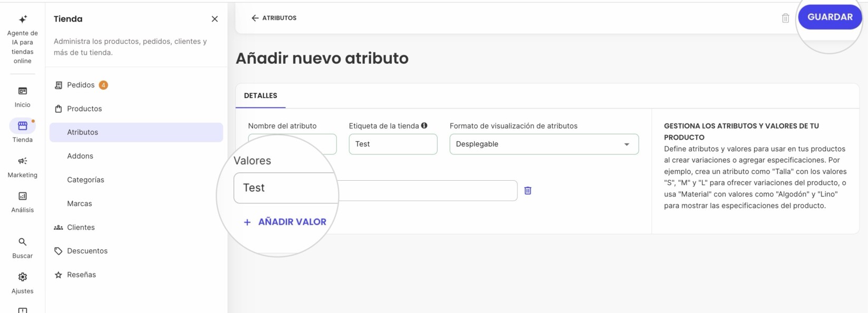Click the Guardar button
Viewport: 868px width, 313px height.
830,17
